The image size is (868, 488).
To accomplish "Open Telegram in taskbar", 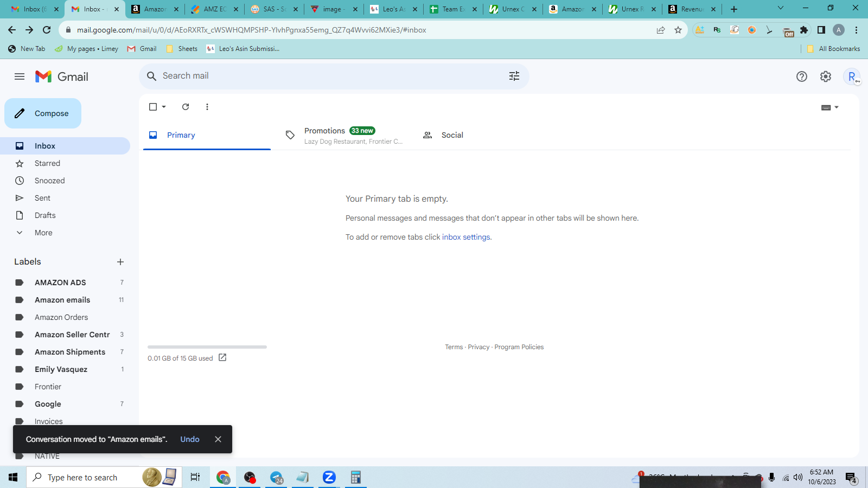I will coord(277,477).
